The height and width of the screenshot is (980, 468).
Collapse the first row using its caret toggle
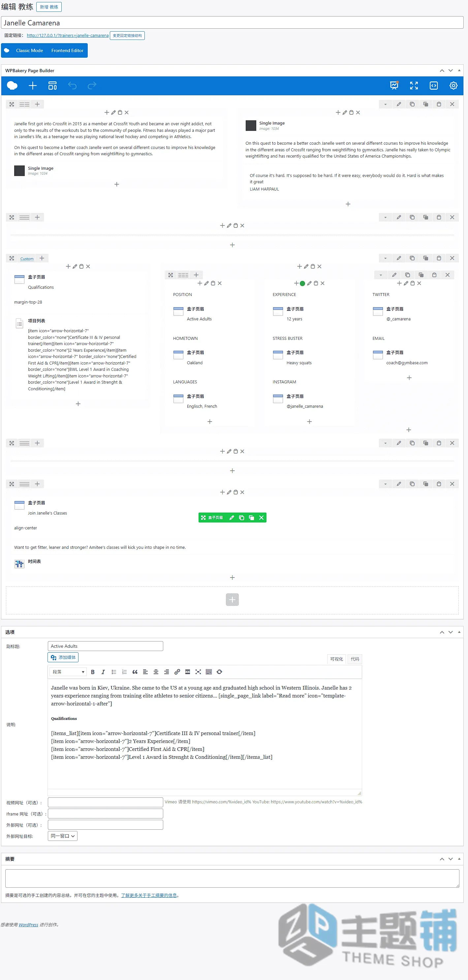386,104
